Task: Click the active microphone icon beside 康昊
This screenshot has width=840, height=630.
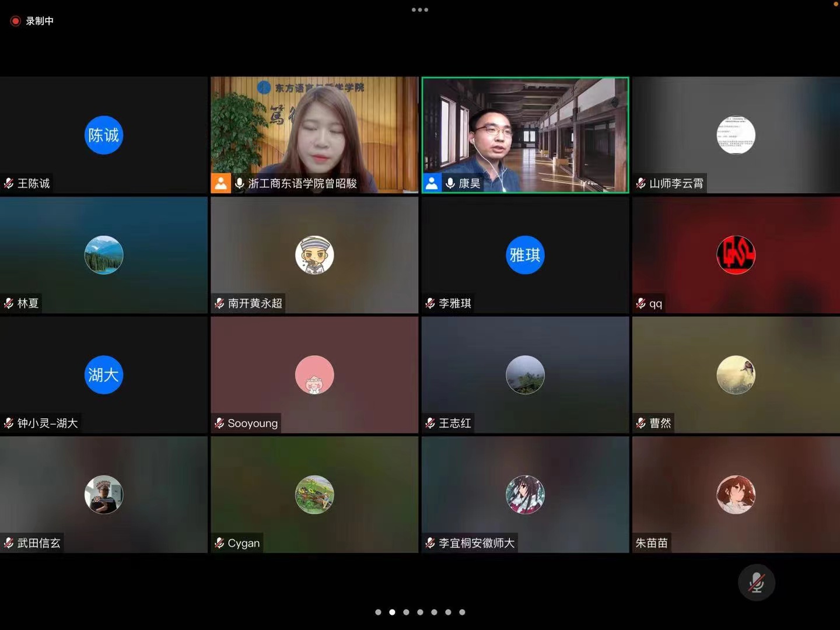Action: click(450, 183)
